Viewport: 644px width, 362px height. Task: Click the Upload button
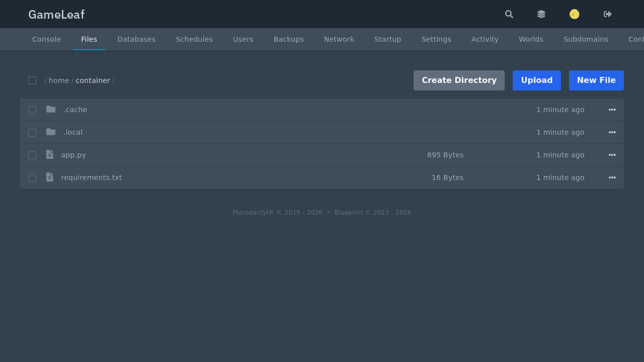click(537, 80)
